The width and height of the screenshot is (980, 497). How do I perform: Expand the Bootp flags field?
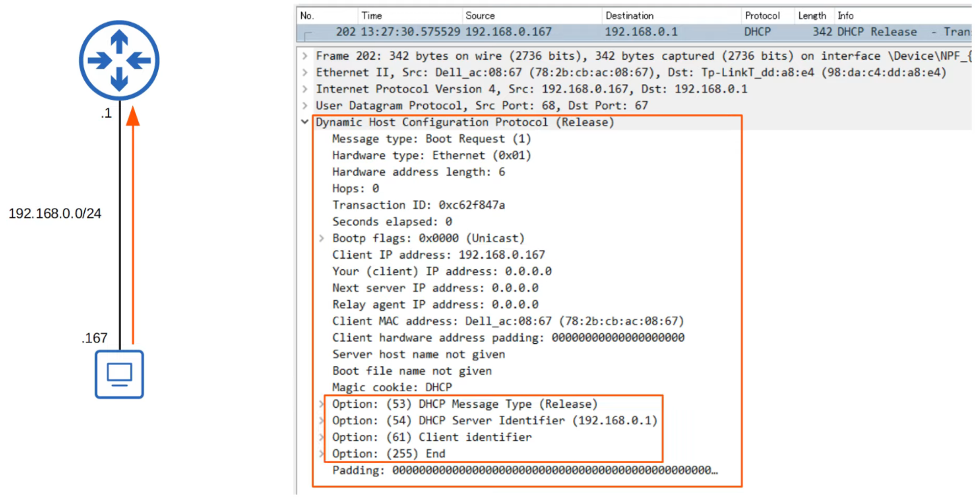pos(322,238)
